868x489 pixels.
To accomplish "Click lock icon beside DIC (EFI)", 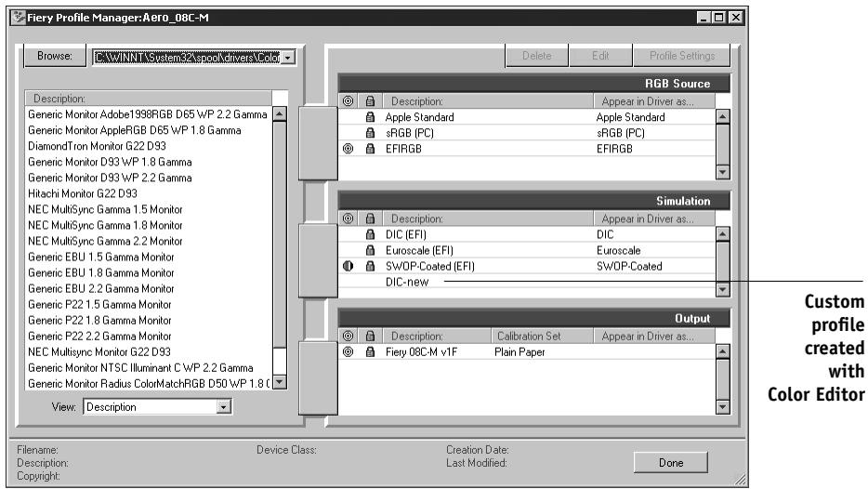I will [370, 234].
